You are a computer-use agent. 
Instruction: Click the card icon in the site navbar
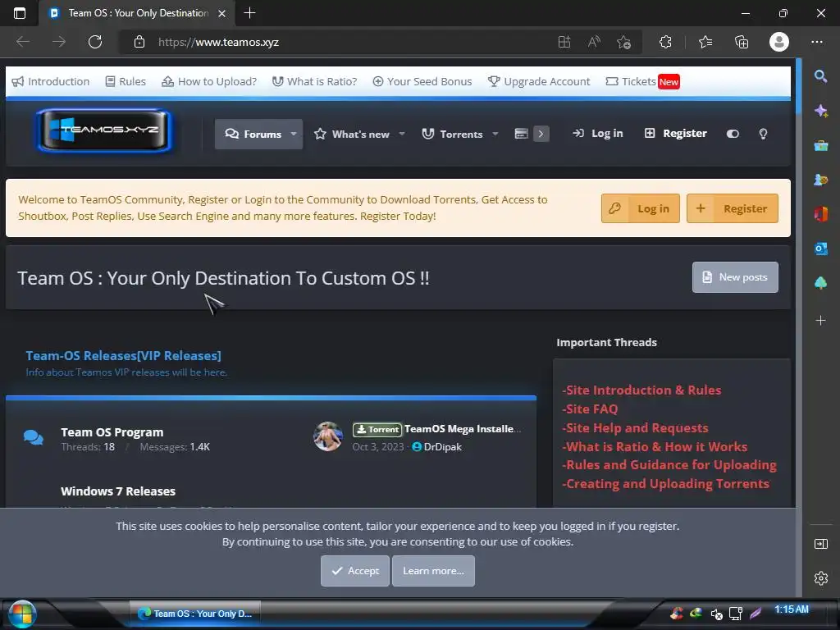click(x=521, y=134)
